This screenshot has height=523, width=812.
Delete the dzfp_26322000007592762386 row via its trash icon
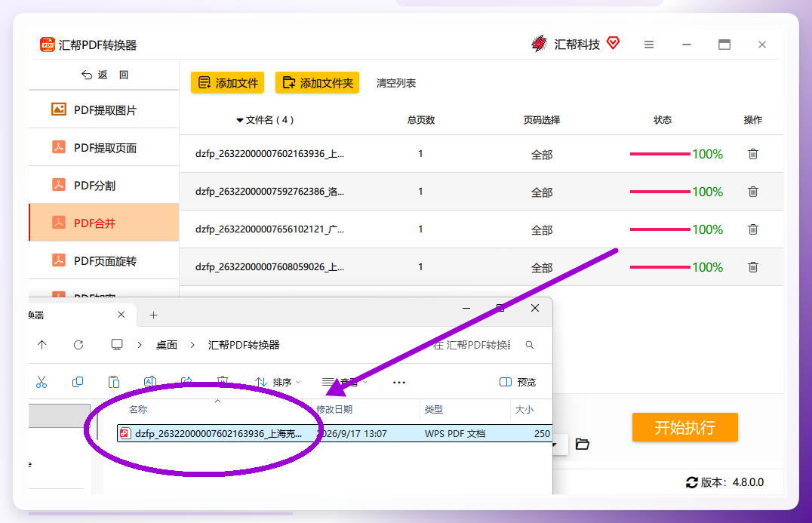(x=753, y=192)
